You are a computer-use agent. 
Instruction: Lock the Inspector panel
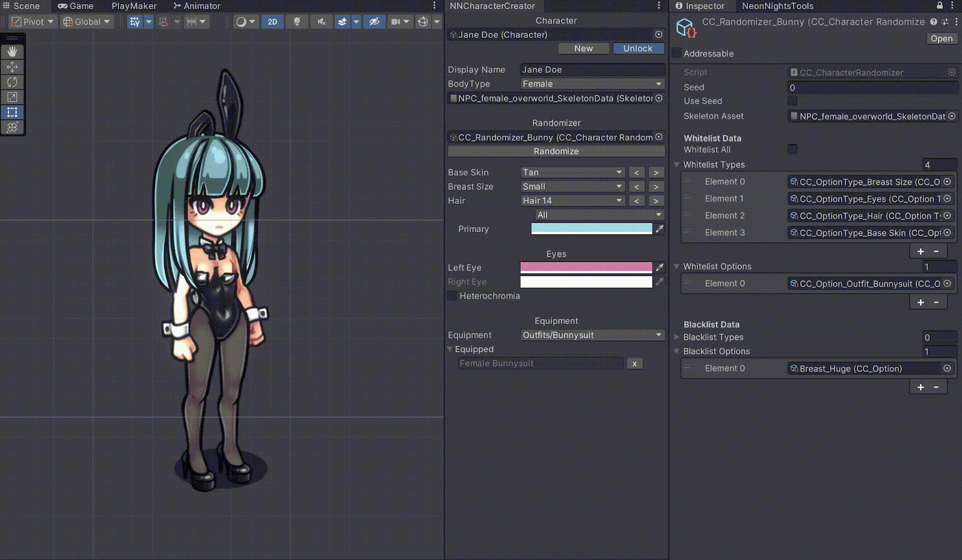click(940, 5)
